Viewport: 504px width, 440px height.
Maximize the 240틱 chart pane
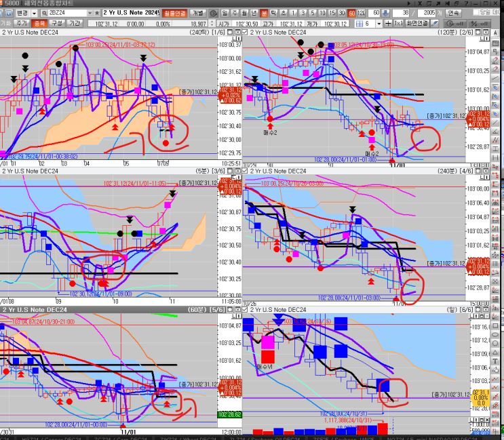[230, 32]
